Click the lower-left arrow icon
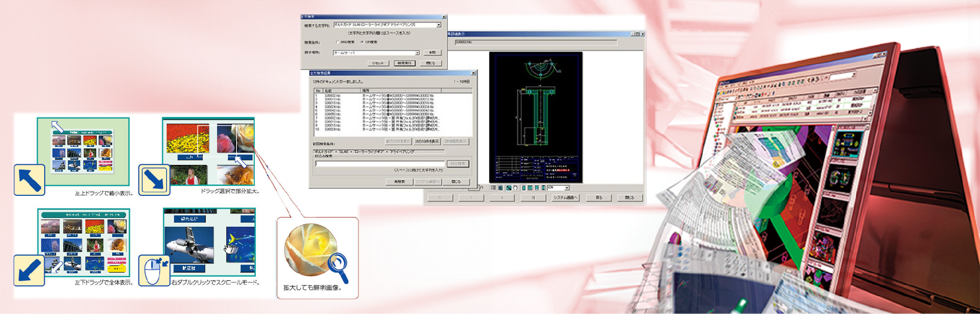Viewport: 980px width, 314px height. (29, 270)
